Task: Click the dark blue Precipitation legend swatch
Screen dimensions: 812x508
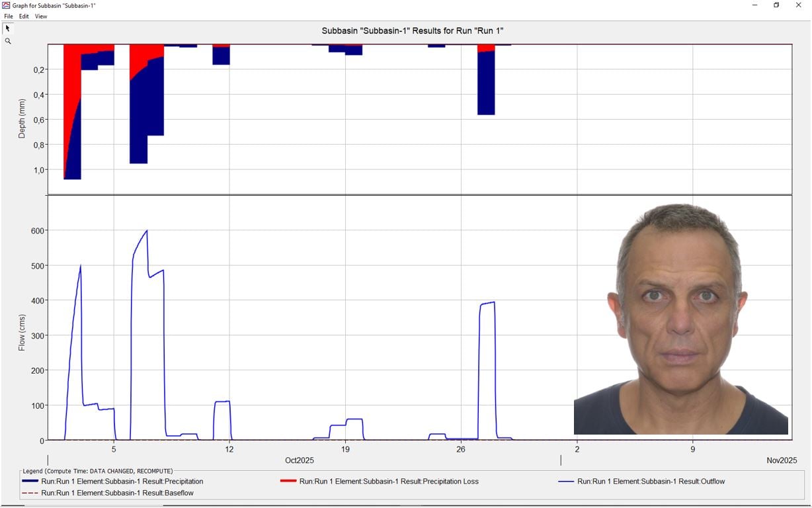Action: pyautogui.click(x=30, y=481)
